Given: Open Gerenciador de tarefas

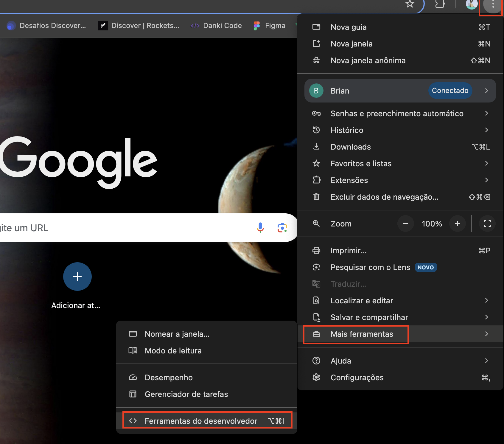Looking at the screenshot, I should click(186, 394).
